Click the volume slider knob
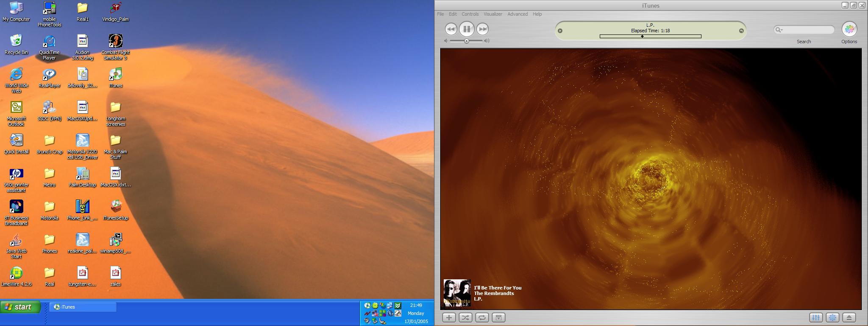This screenshot has height=326, width=868. pos(467,41)
